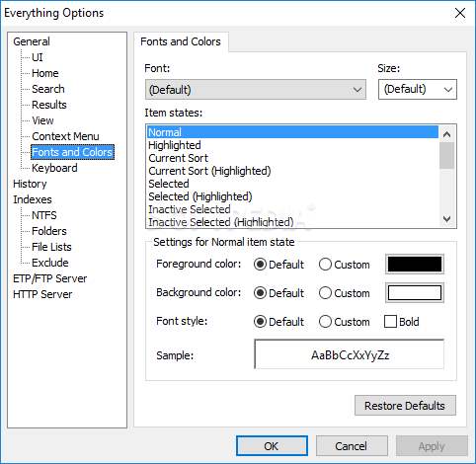Close the Everything Options dialog
476x464 pixels.
(460, 13)
